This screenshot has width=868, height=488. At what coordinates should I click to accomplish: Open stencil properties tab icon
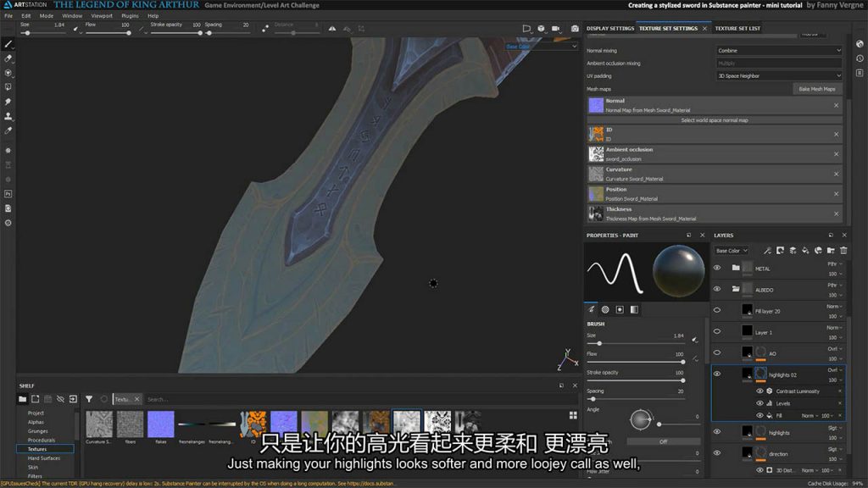[620, 309]
